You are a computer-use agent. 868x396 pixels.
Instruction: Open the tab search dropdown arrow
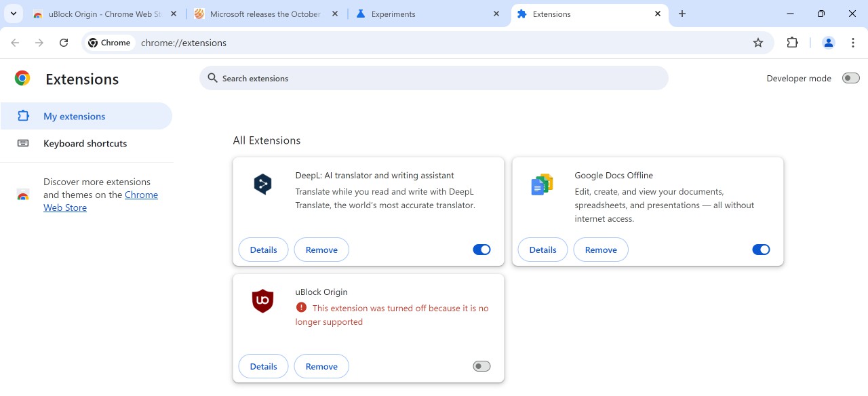(14, 14)
